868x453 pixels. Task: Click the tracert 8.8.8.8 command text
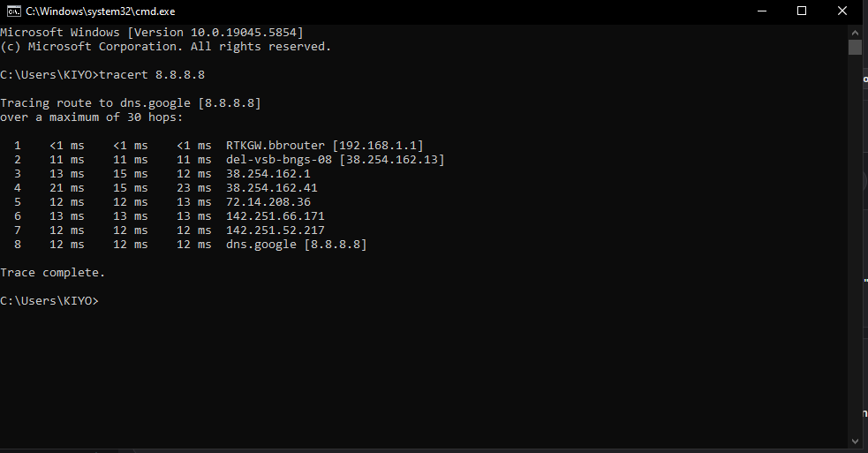click(x=152, y=75)
